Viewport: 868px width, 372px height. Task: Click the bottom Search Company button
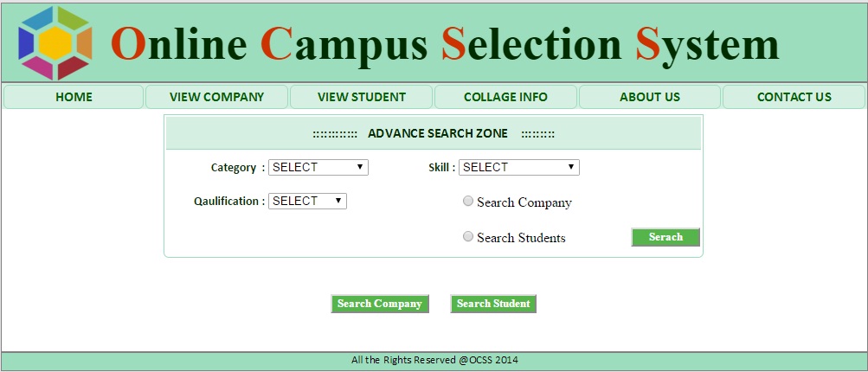pos(379,304)
